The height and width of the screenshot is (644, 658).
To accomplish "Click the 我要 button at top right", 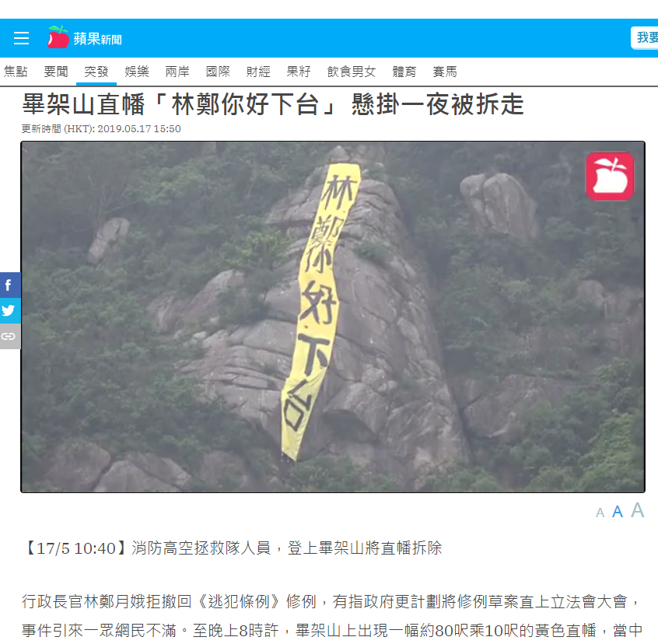I will point(645,38).
